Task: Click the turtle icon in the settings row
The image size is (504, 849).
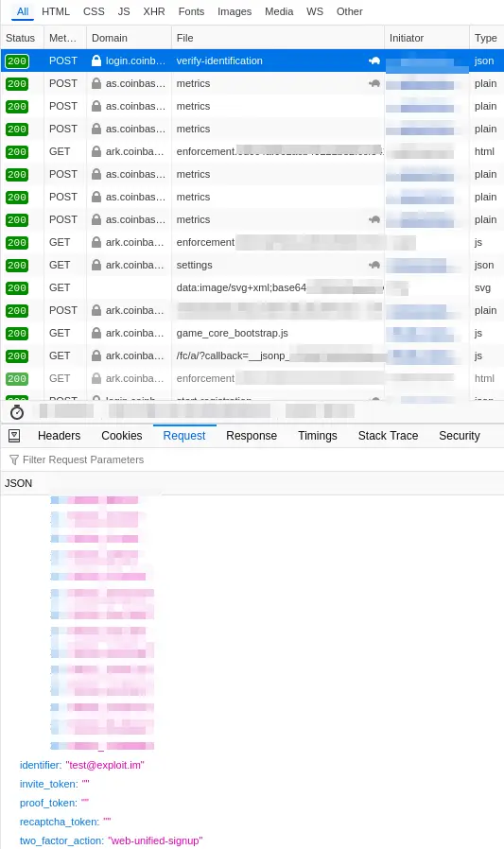Action: (374, 265)
